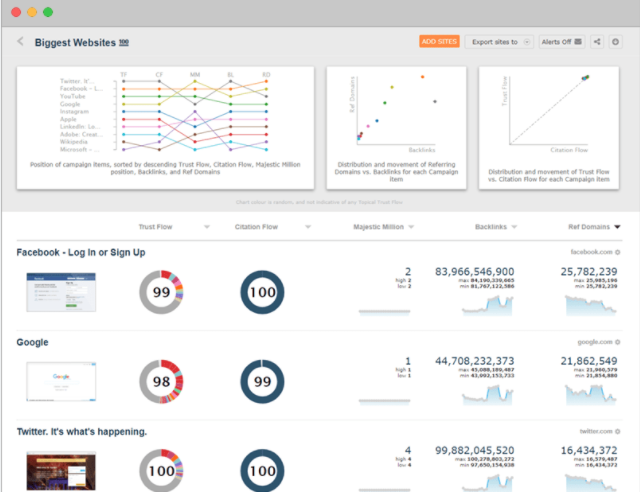The image size is (640, 492).
Task: Click Facebook's backlinks sparkline chart
Action: tap(487, 305)
